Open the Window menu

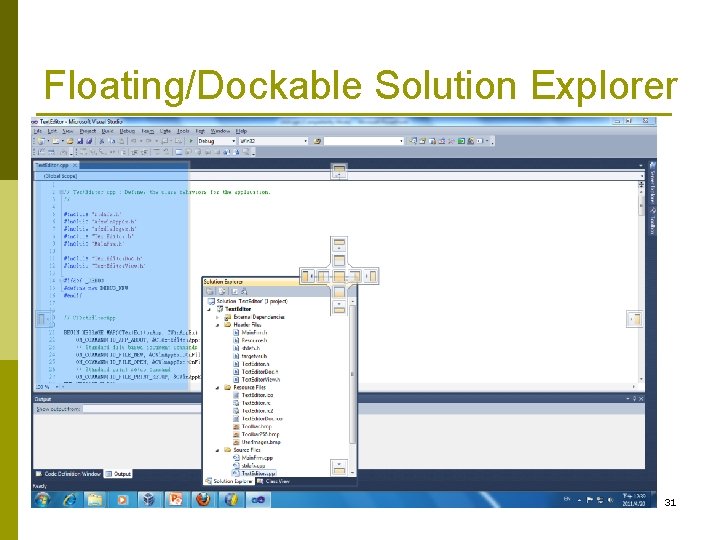pyautogui.click(x=220, y=131)
